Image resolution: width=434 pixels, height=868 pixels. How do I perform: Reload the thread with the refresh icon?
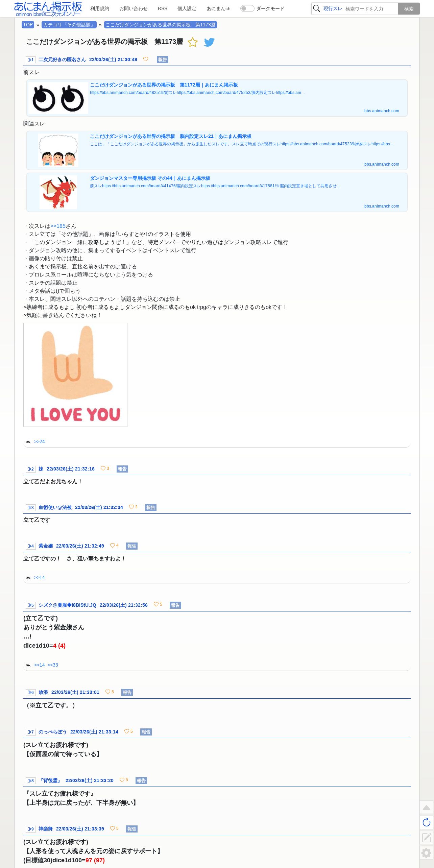point(427,822)
